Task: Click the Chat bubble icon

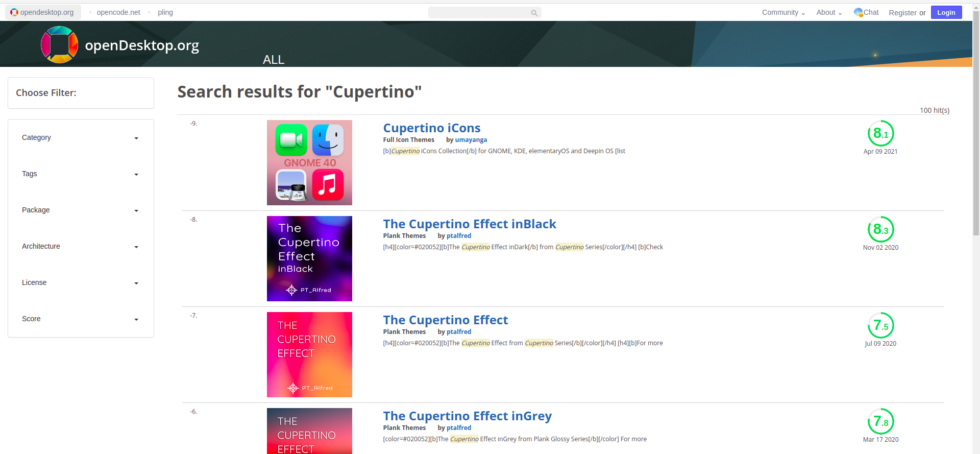Action: pos(858,12)
